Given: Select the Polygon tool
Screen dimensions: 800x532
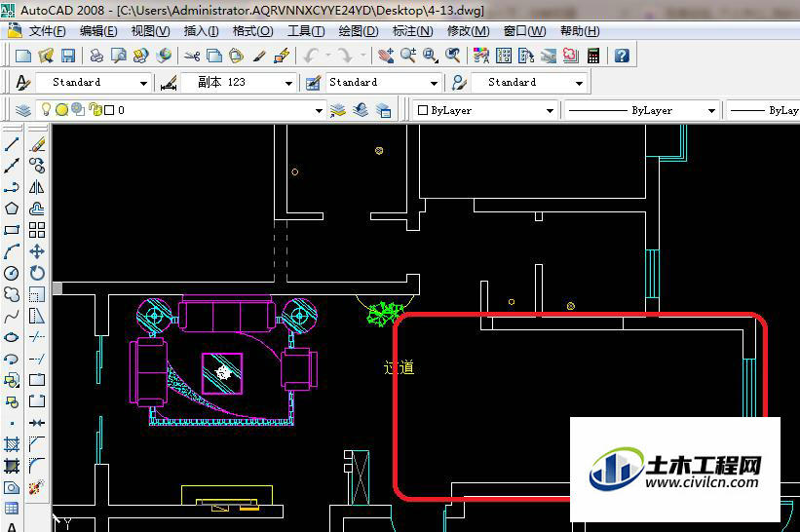Looking at the screenshot, I should click(x=12, y=209).
